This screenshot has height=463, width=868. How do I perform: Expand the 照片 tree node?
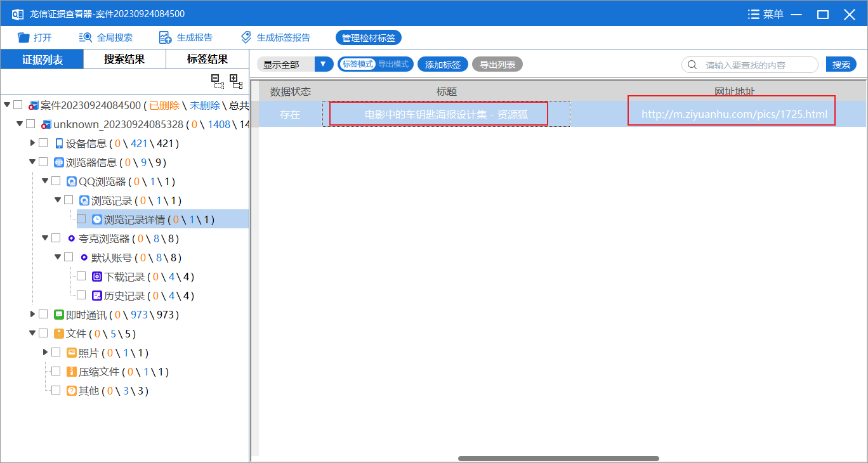pyautogui.click(x=46, y=353)
